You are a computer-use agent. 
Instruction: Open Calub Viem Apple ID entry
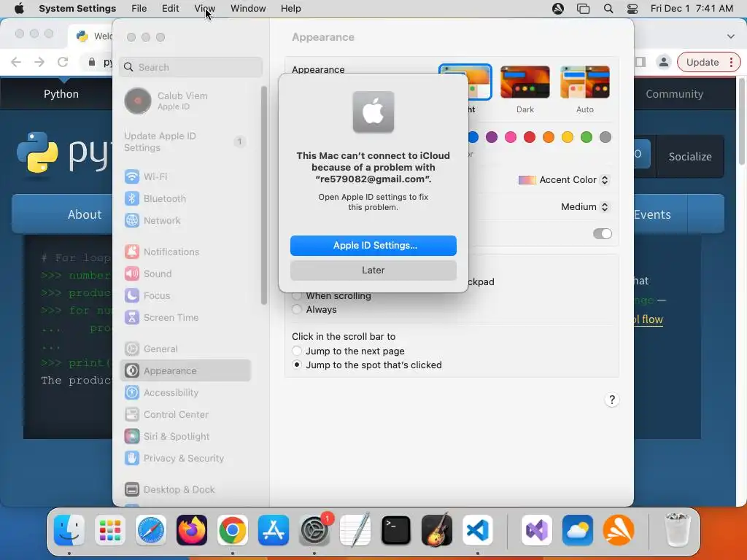[x=186, y=101]
